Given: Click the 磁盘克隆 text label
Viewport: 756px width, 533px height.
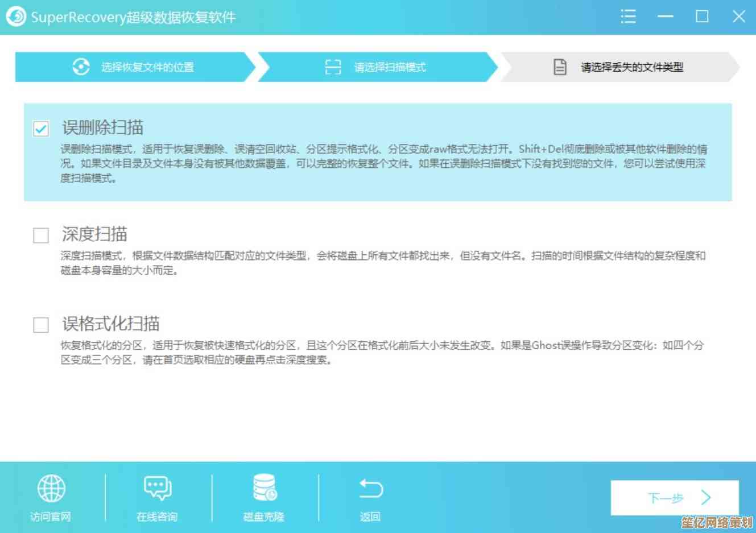Looking at the screenshot, I should 264,517.
